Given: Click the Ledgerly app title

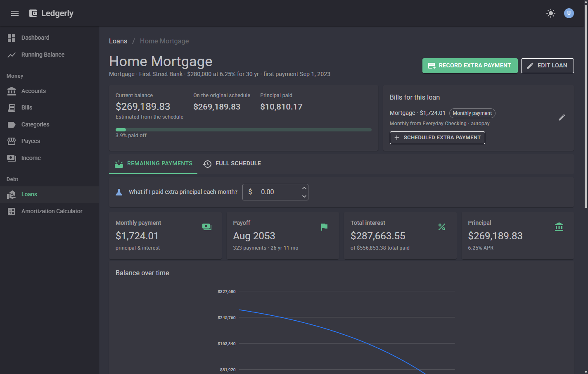Looking at the screenshot, I should (57, 13).
